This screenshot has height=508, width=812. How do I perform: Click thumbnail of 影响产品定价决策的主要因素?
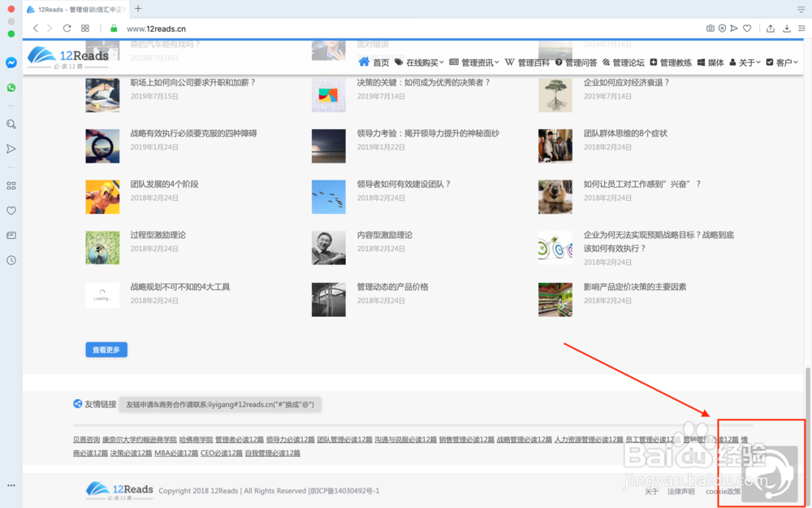[x=555, y=300]
